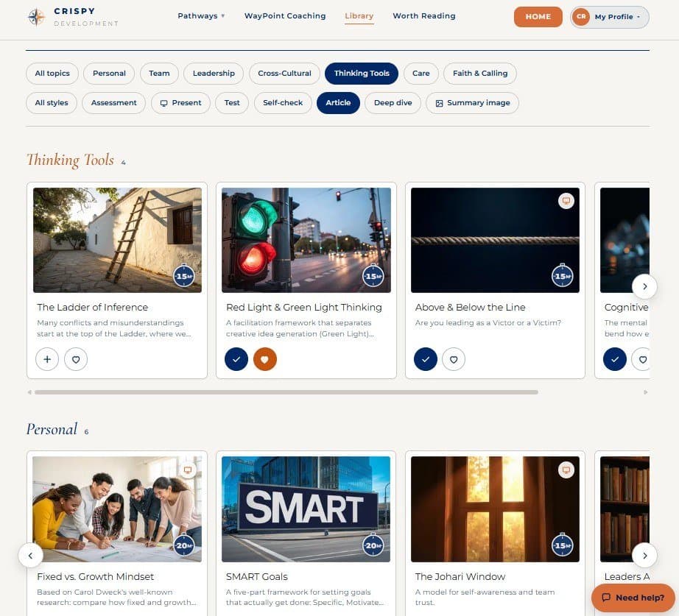
Task: Click 20M timer badge on Fixed vs. Growth Mindset
Action: (184, 545)
